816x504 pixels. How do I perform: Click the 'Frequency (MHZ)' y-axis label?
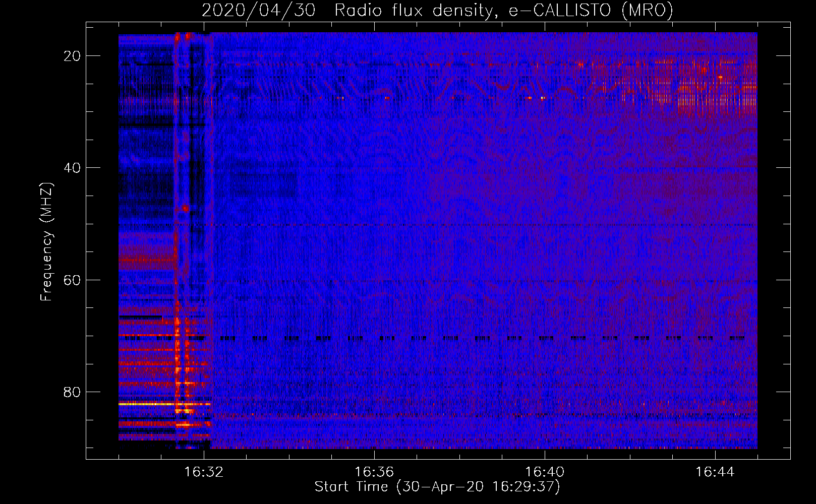(x=46, y=242)
